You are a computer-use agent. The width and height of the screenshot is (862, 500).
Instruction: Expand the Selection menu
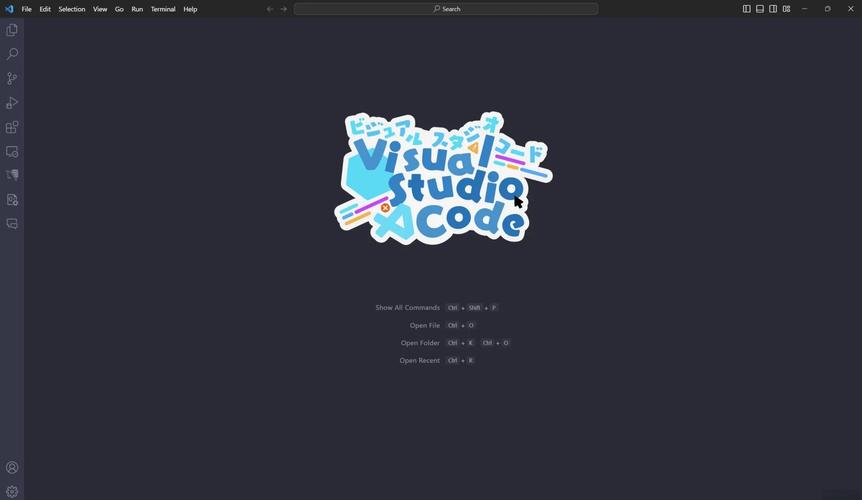[72, 9]
